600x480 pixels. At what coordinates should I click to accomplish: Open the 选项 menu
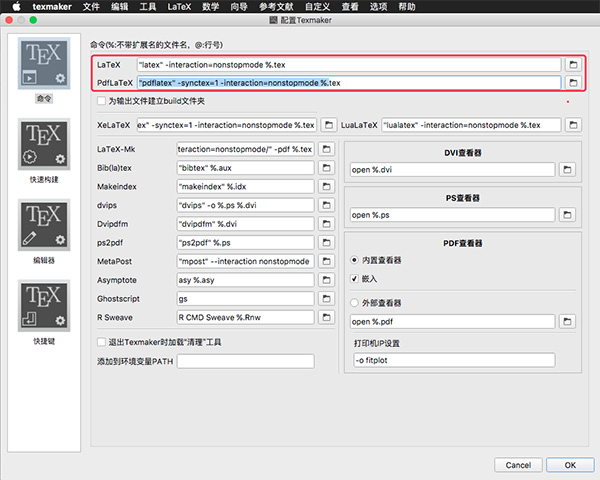pyautogui.click(x=378, y=7)
